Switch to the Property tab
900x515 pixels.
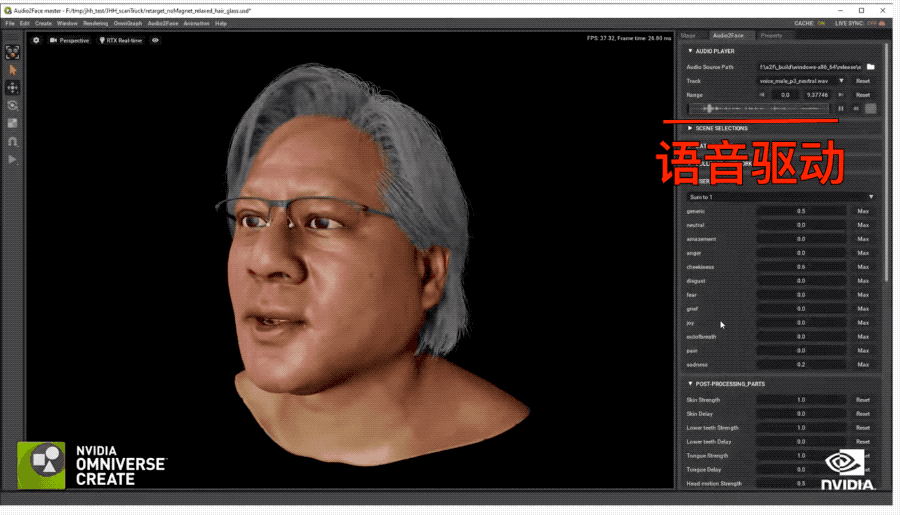coord(771,35)
